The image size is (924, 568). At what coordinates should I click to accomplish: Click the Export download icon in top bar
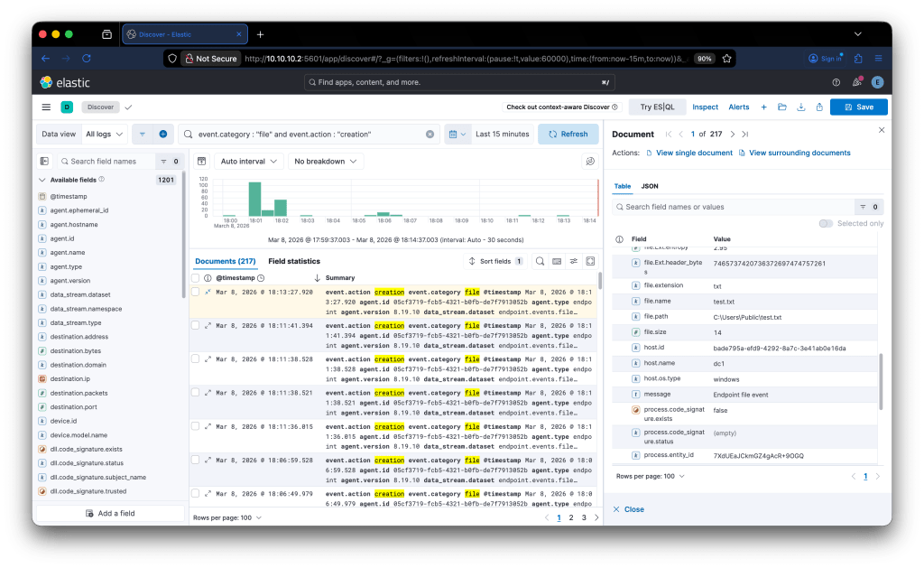coord(800,107)
